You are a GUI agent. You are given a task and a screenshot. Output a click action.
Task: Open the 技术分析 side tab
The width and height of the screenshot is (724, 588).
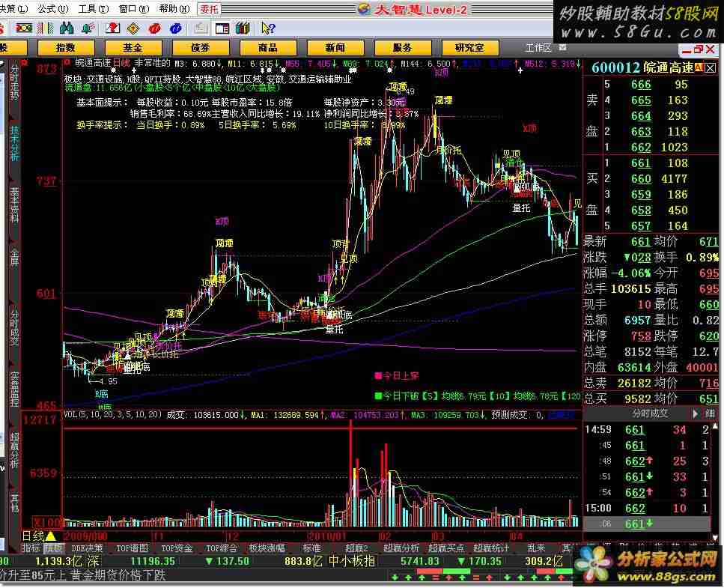14,143
